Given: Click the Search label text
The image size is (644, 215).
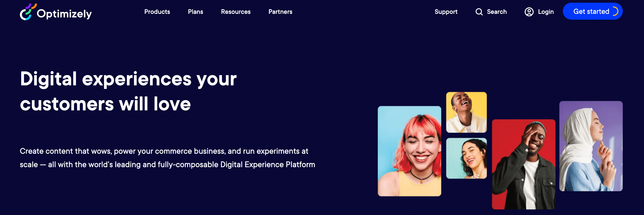Looking at the screenshot, I should point(497,12).
